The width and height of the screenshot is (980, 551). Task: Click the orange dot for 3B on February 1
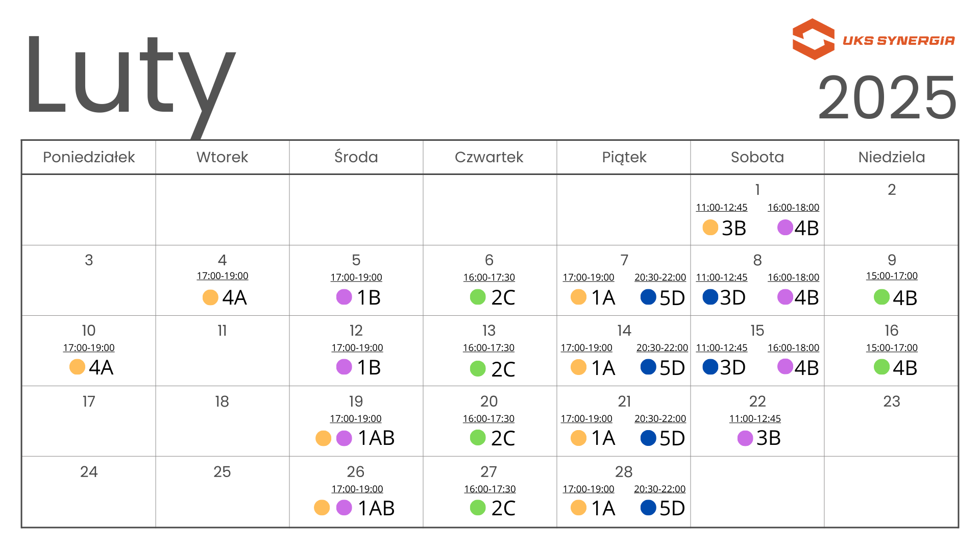coord(710,227)
